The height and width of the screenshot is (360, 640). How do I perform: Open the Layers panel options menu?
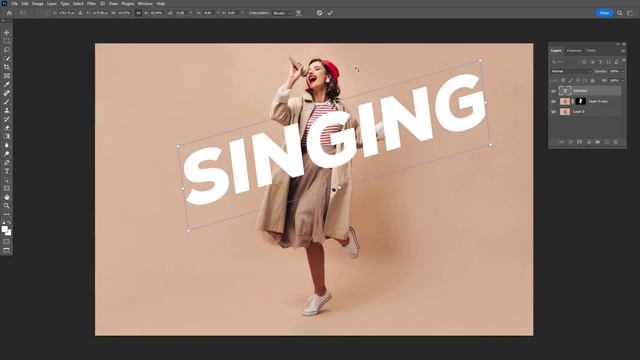click(623, 51)
